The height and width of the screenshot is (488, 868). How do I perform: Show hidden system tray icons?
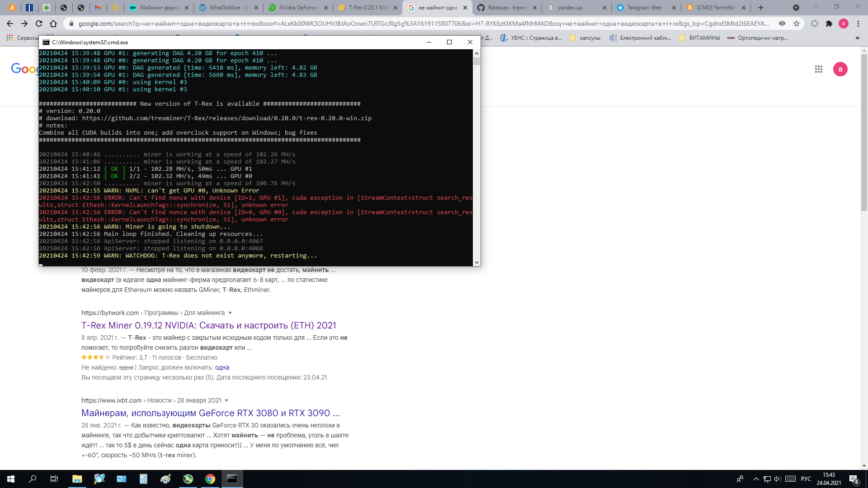[x=756, y=479]
